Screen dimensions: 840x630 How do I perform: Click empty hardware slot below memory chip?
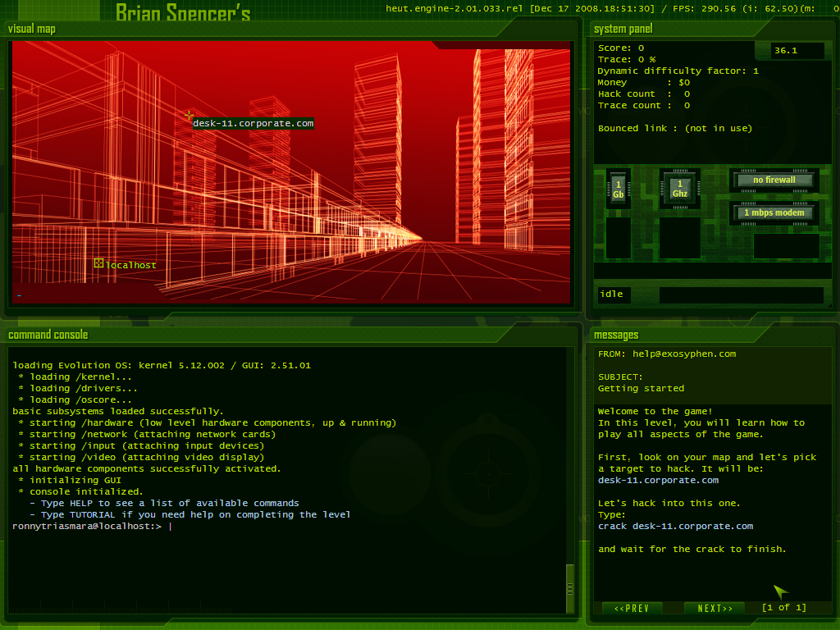tap(618, 238)
